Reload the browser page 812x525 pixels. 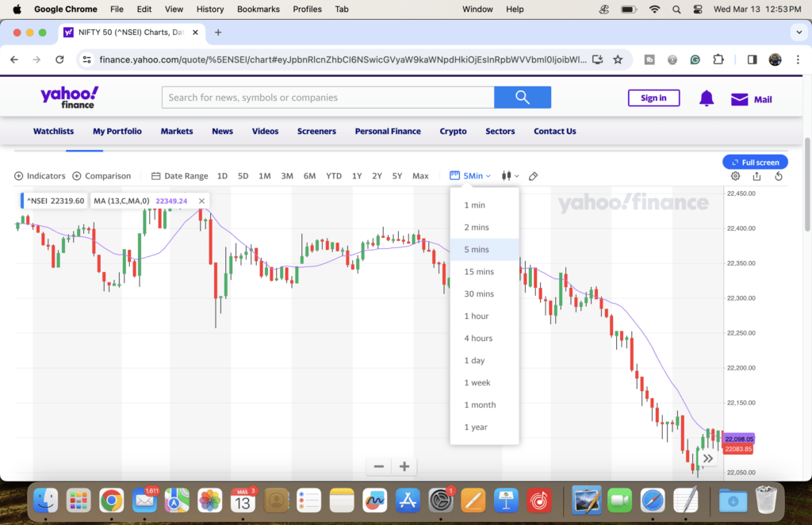(59, 59)
